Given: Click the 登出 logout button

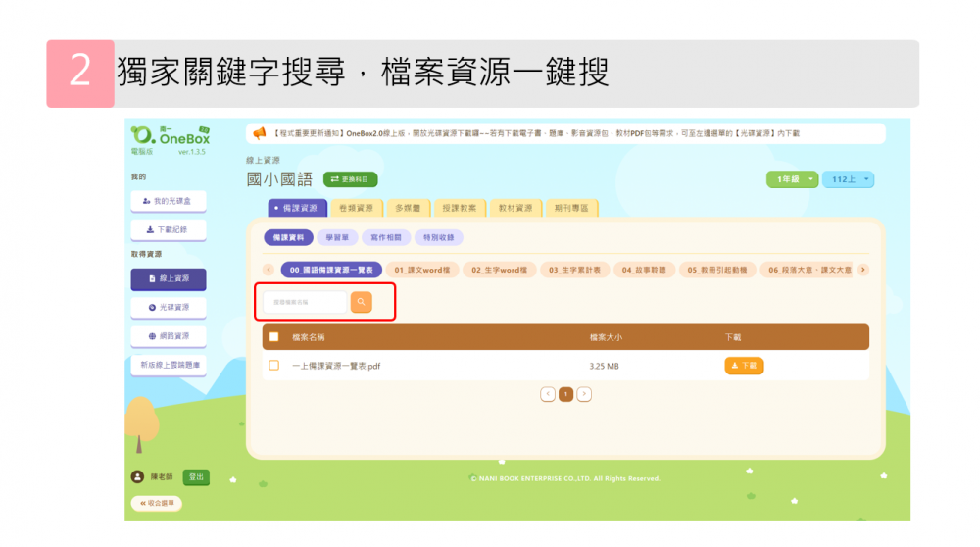Looking at the screenshot, I should [x=196, y=477].
